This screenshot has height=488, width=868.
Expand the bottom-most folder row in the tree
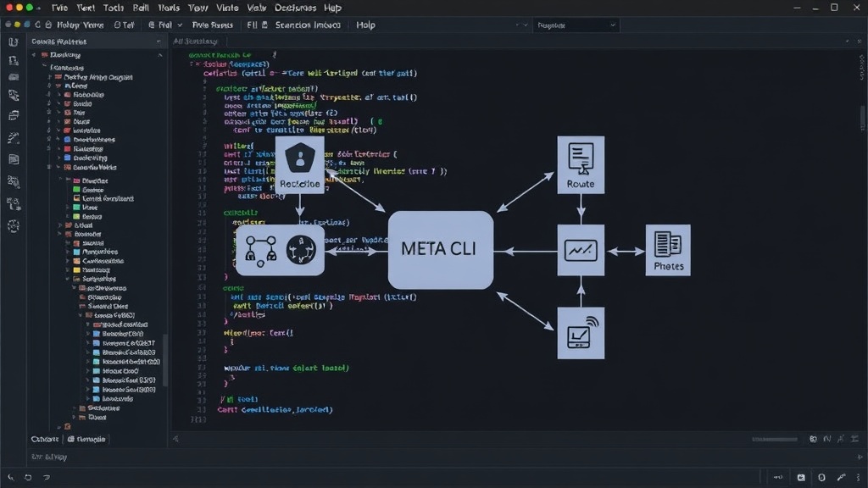click(x=58, y=427)
